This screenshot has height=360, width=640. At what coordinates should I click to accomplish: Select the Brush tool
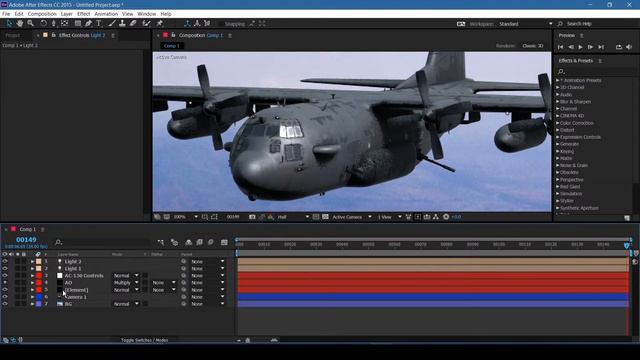click(x=111, y=24)
